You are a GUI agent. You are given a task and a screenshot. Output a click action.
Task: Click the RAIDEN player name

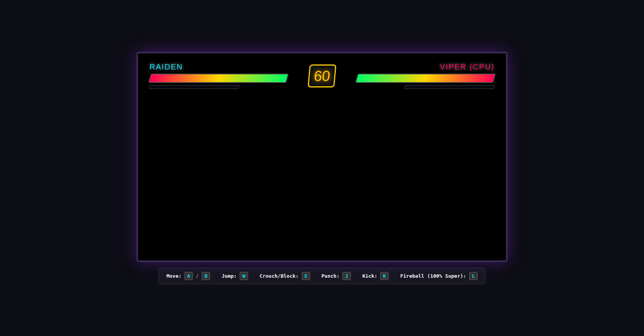pos(166,67)
